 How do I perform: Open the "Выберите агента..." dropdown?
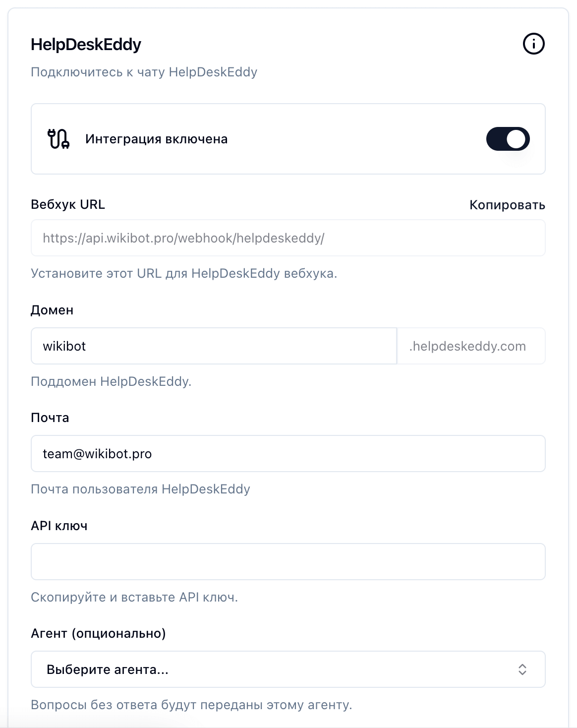coord(288,669)
